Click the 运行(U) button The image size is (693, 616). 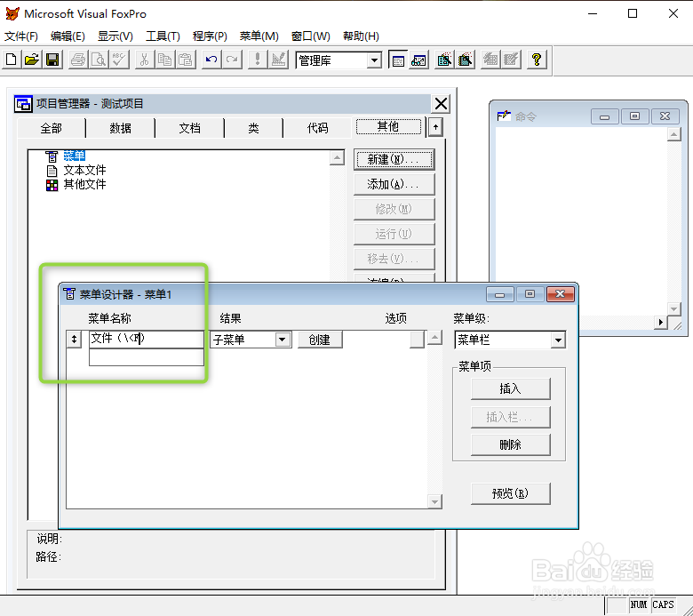[394, 234]
